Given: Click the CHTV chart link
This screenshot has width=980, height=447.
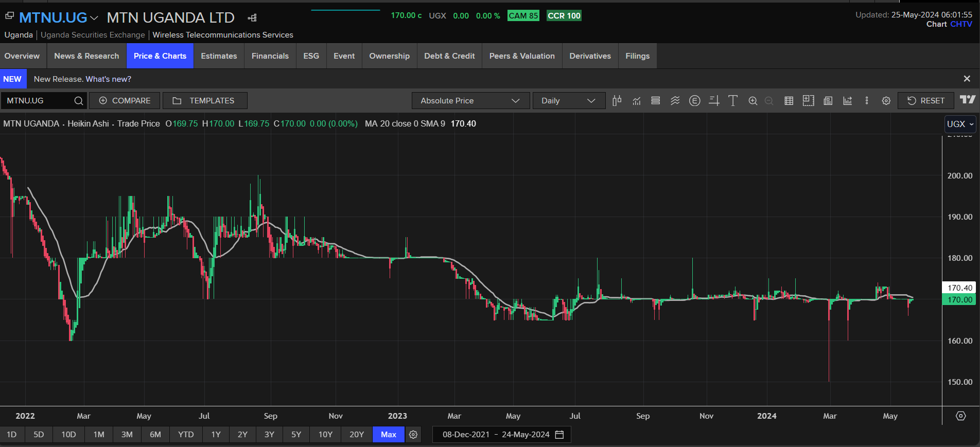Looking at the screenshot, I should tap(961, 24).
